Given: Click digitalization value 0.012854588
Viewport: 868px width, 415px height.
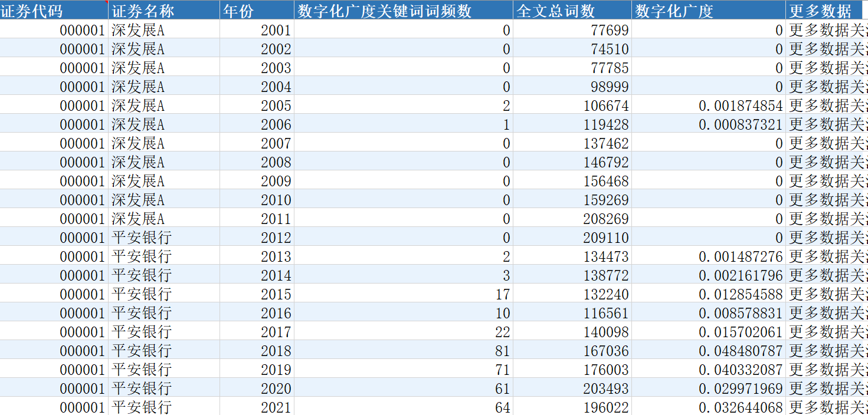Looking at the screenshot, I should coord(709,294).
